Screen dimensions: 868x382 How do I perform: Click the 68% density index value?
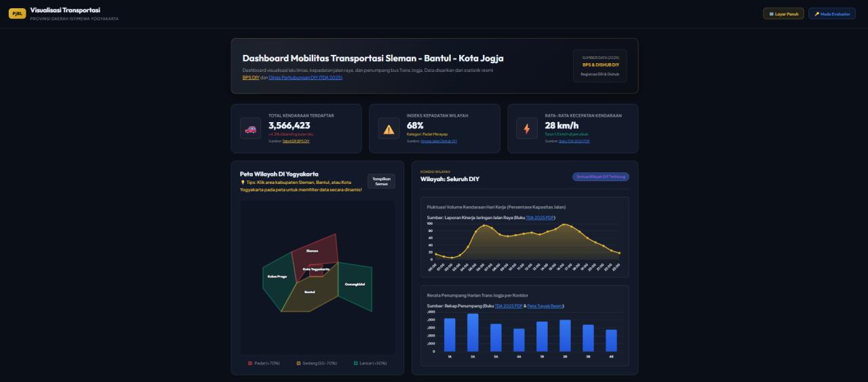click(415, 126)
